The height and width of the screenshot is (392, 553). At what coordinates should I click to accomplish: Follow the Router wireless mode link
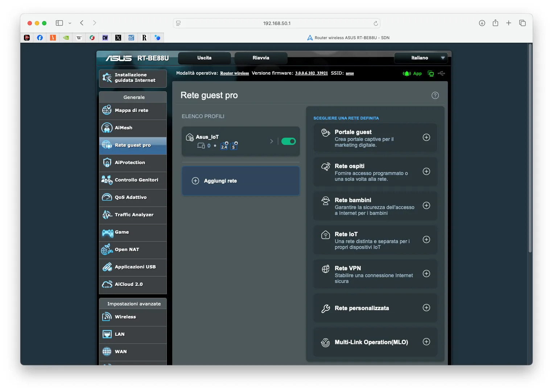coord(235,73)
